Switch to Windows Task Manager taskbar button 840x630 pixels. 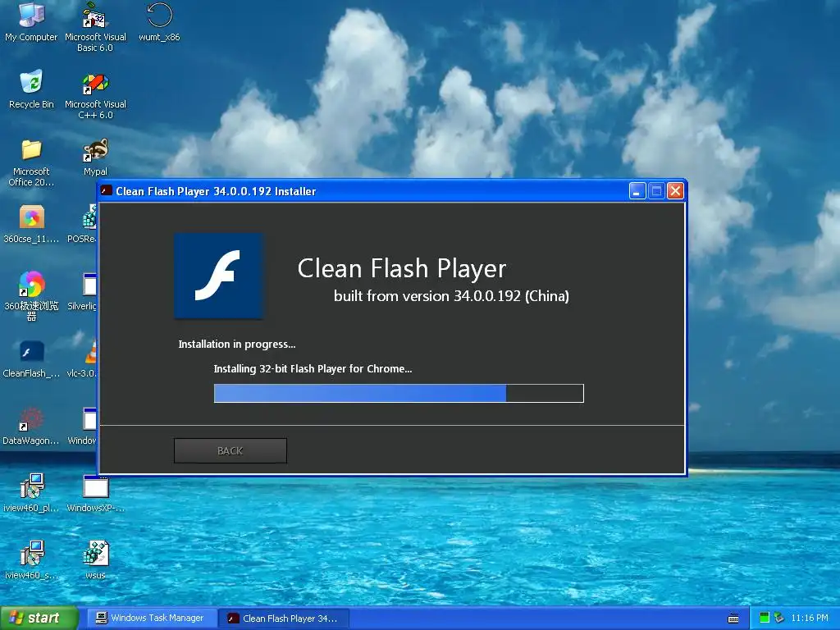[x=152, y=618]
